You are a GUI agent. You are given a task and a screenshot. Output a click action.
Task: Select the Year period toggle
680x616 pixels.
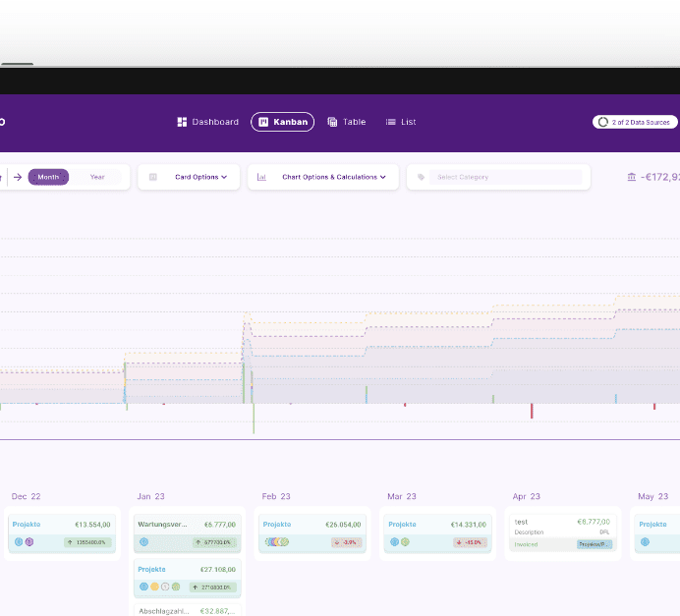pos(97,177)
